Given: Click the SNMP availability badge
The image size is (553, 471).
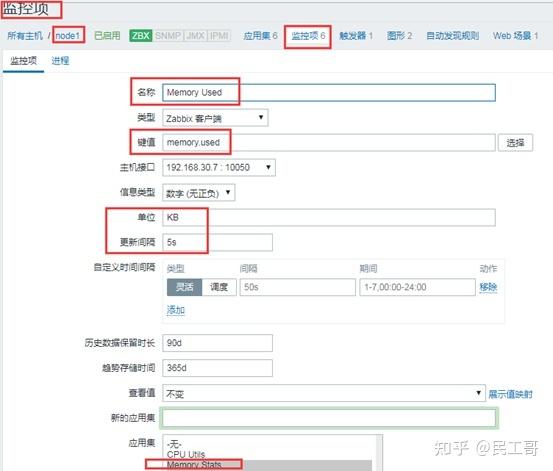Looking at the screenshot, I should (x=168, y=36).
